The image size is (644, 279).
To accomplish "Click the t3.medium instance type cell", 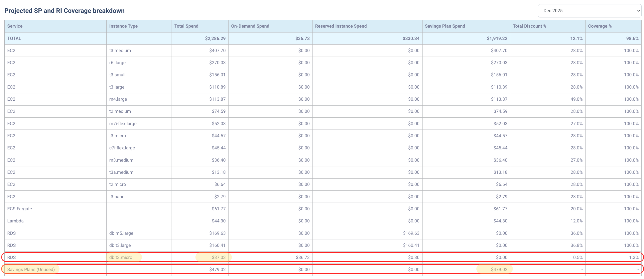I will pyautogui.click(x=120, y=50).
